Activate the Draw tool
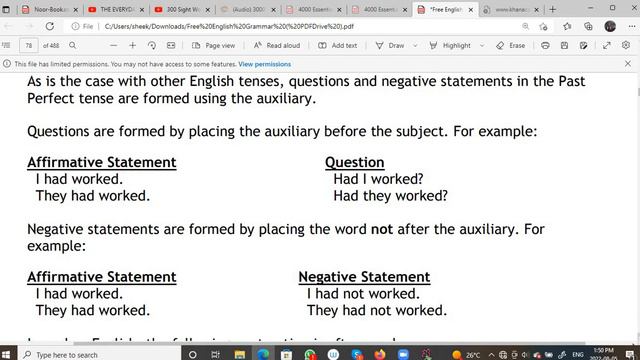The width and height of the screenshot is (640, 360). [x=390, y=45]
